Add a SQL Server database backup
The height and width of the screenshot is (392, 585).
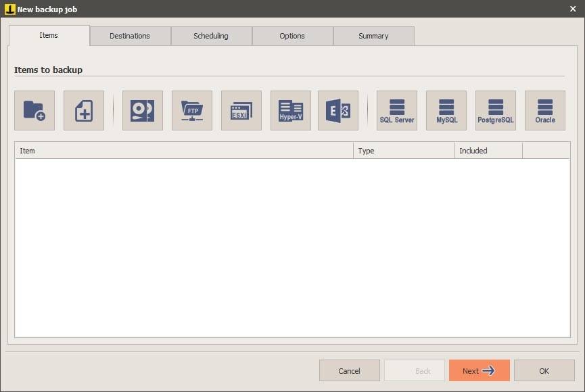[396, 110]
